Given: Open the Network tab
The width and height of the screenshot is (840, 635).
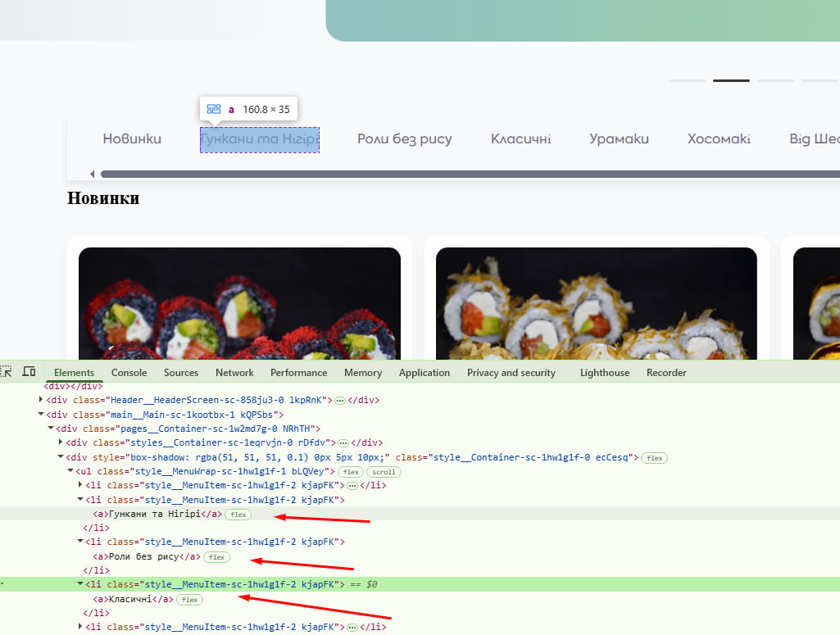Looking at the screenshot, I should pos(234,373).
